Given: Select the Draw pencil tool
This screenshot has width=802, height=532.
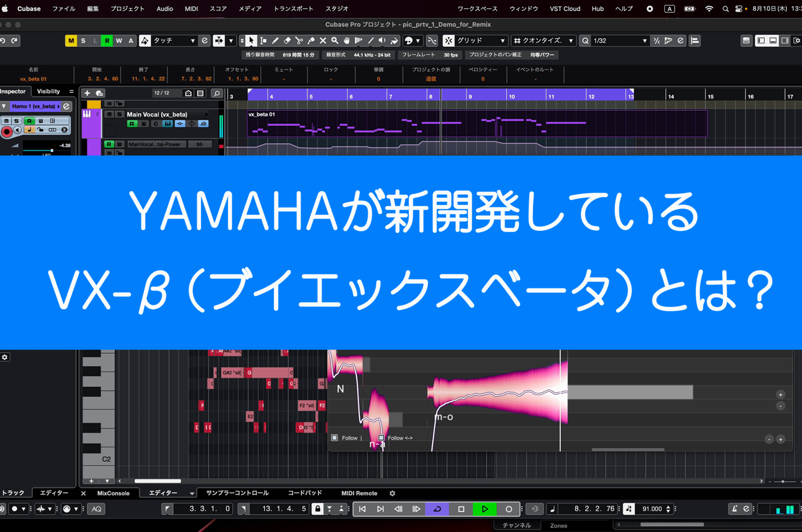Looking at the screenshot, I should pos(276,40).
